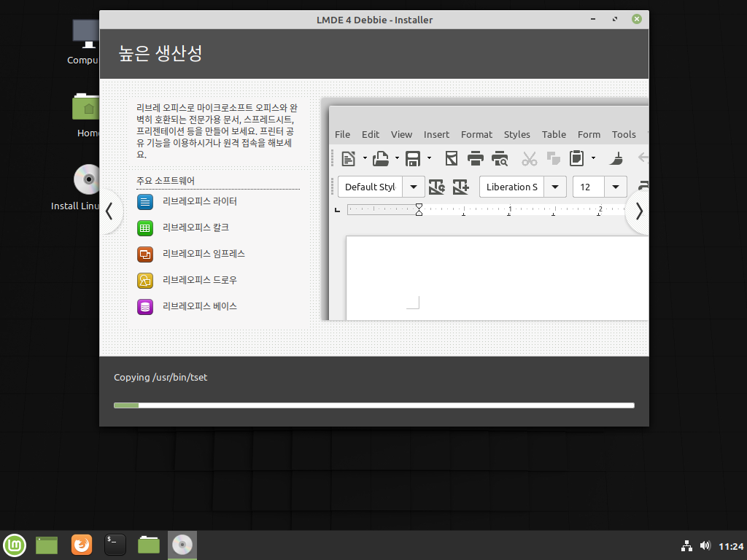Viewport: 747px width, 560px height.
Task: Open Tools menu in the LibreOffice preview
Action: click(x=624, y=134)
